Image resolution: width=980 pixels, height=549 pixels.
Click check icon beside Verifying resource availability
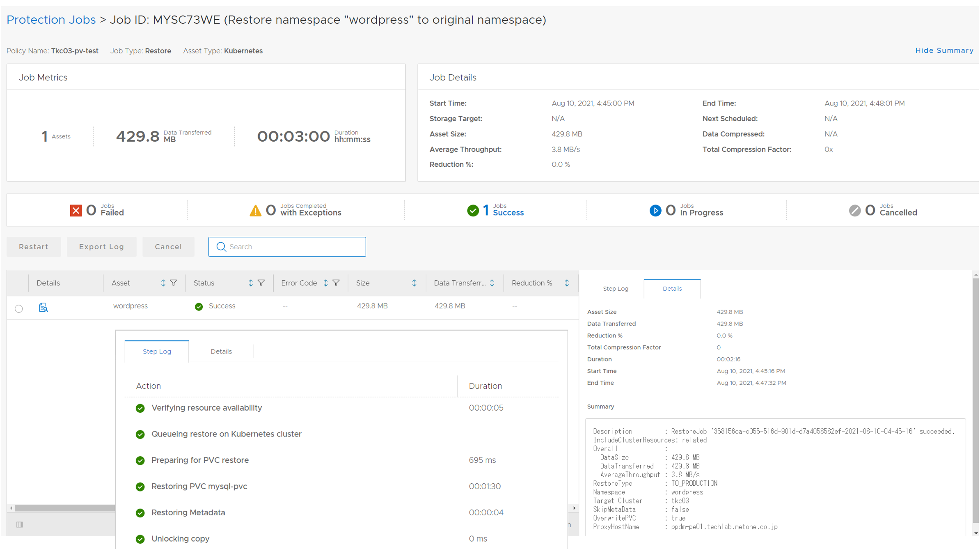140,408
